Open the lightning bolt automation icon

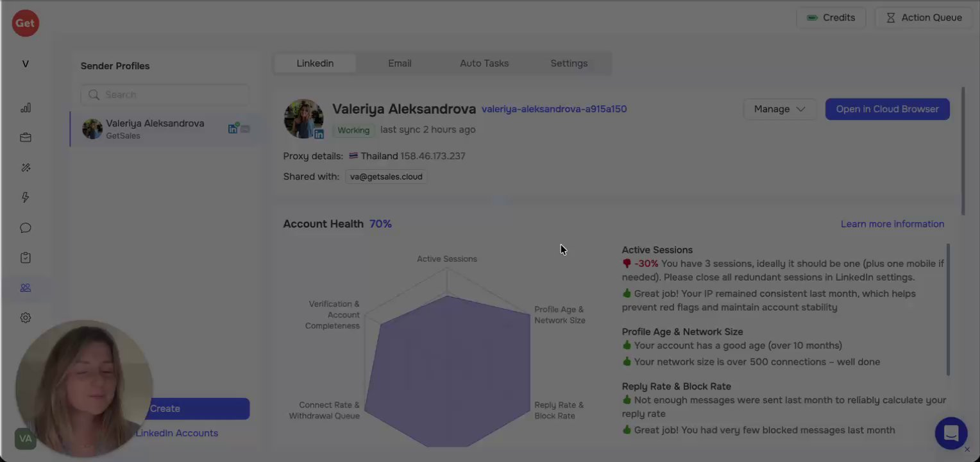[26, 198]
